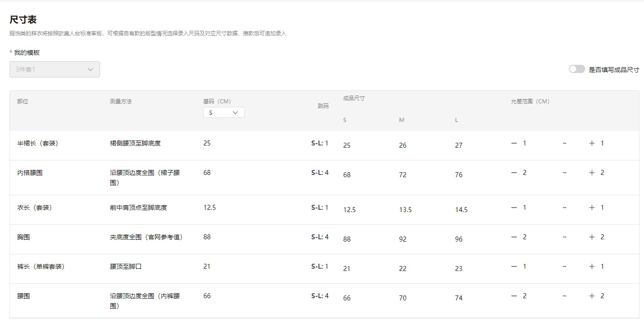644x329 pixels.
Task: Click plus icon in 腰围 tolerance row
Action: 592,296
